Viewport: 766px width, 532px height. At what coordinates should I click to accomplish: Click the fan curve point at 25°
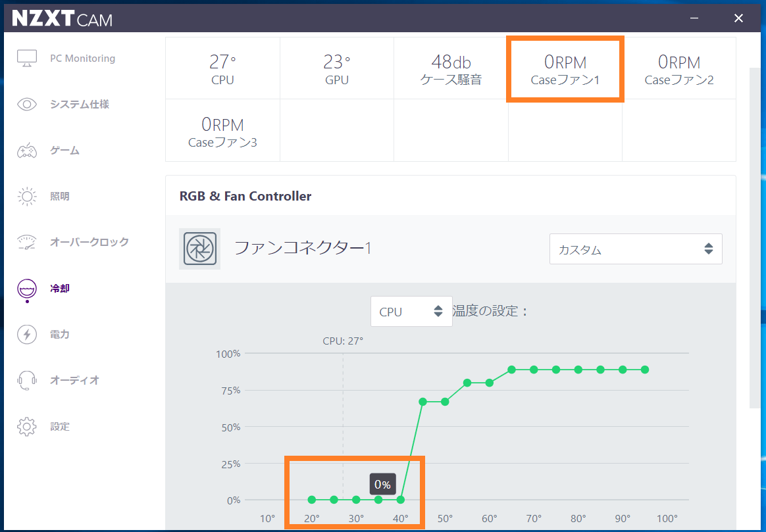point(334,500)
